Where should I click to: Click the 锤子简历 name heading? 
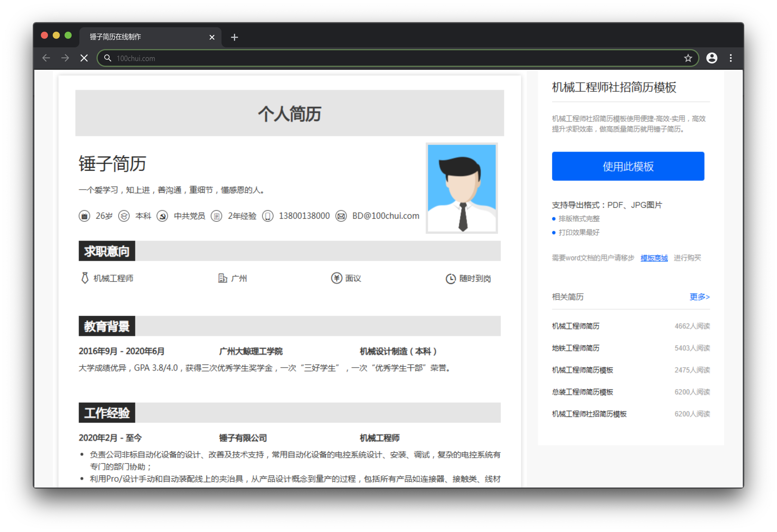(112, 164)
